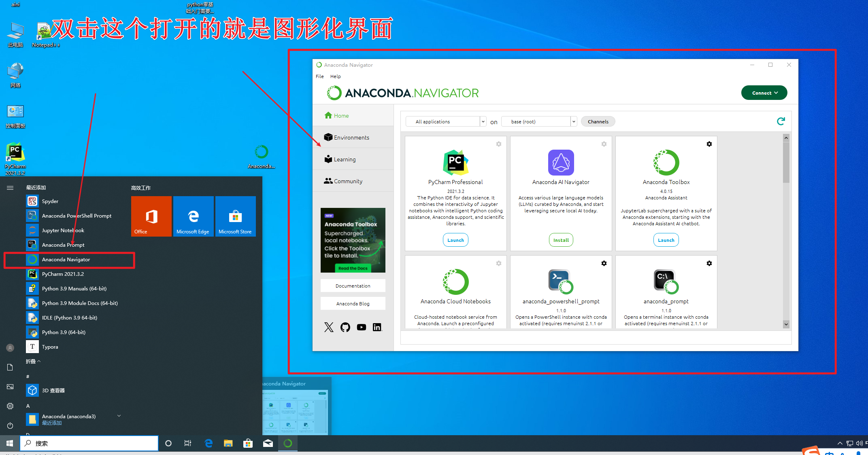868x455 pixels.
Task: Click the Windows taskbar search box
Action: (89, 443)
